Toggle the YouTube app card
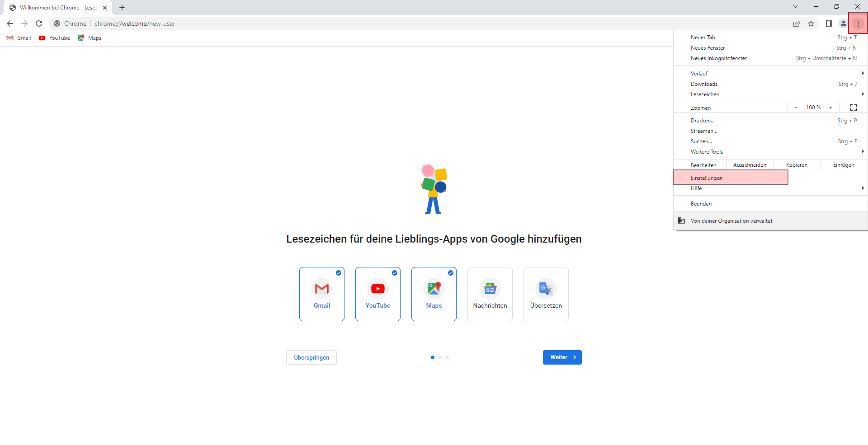 tap(378, 294)
